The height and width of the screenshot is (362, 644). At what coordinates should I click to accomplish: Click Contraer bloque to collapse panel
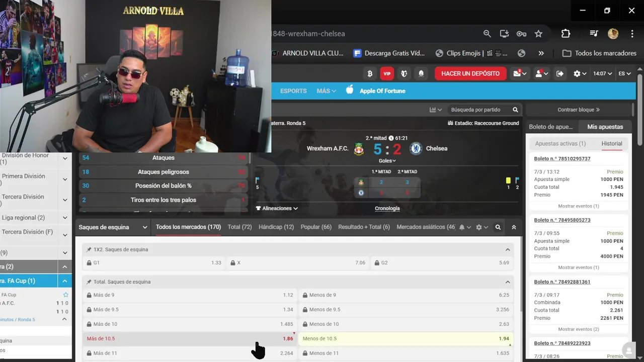tap(579, 110)
